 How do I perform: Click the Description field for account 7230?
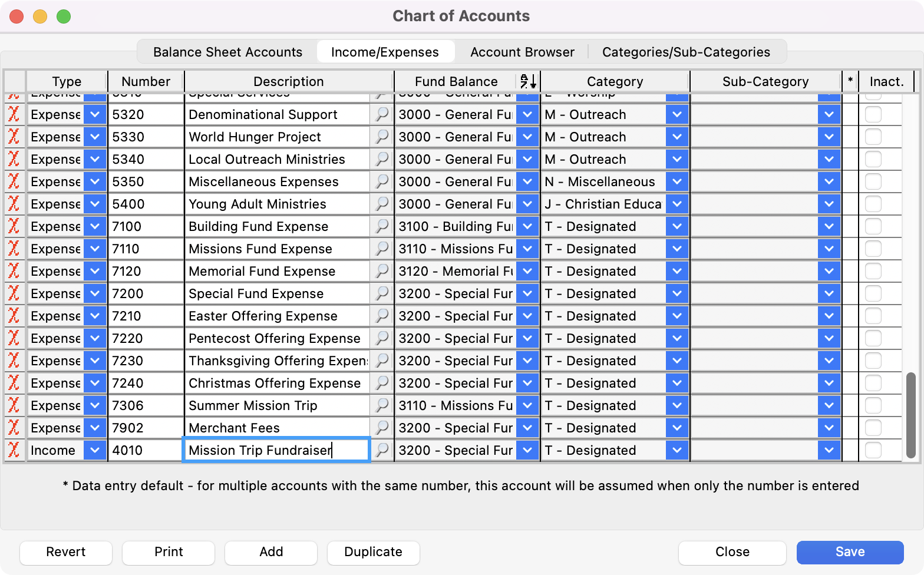coord(277,361)
